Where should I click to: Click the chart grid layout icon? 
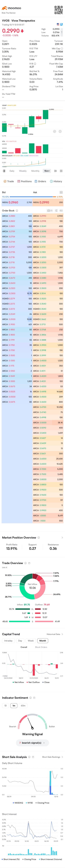(61, 171)
